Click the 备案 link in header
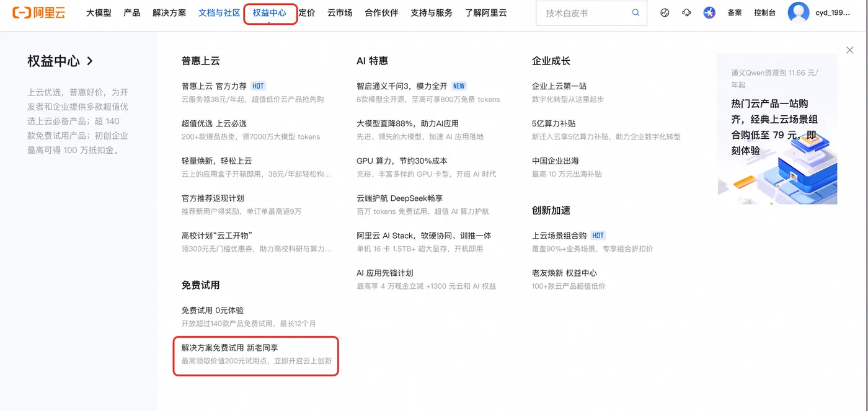 coord(735,12)
